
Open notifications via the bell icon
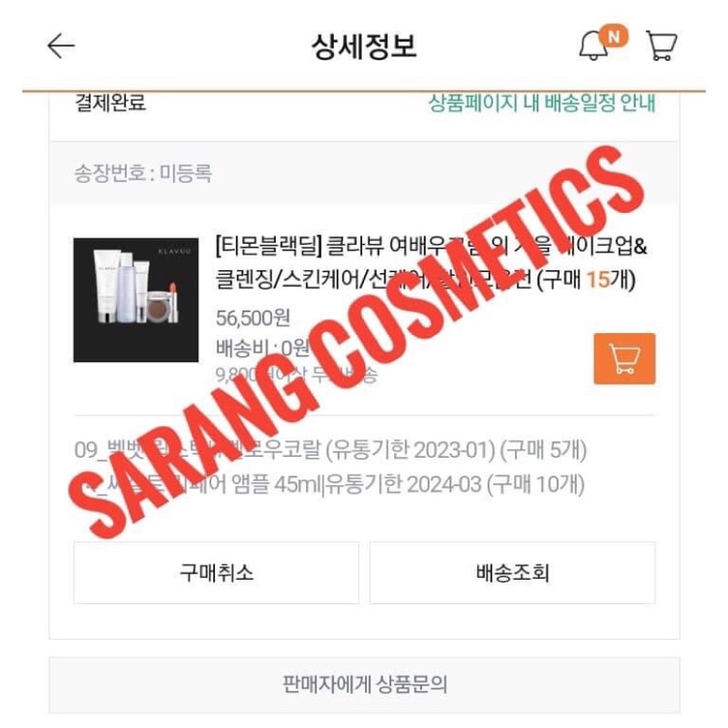(593, 46)
